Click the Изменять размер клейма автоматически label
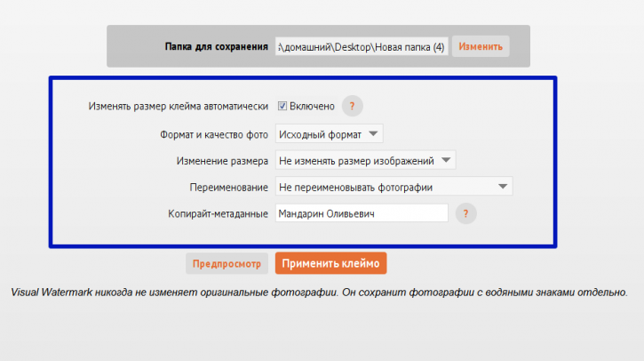Viewport: 644px width, 361px height. tap(179, 107)
